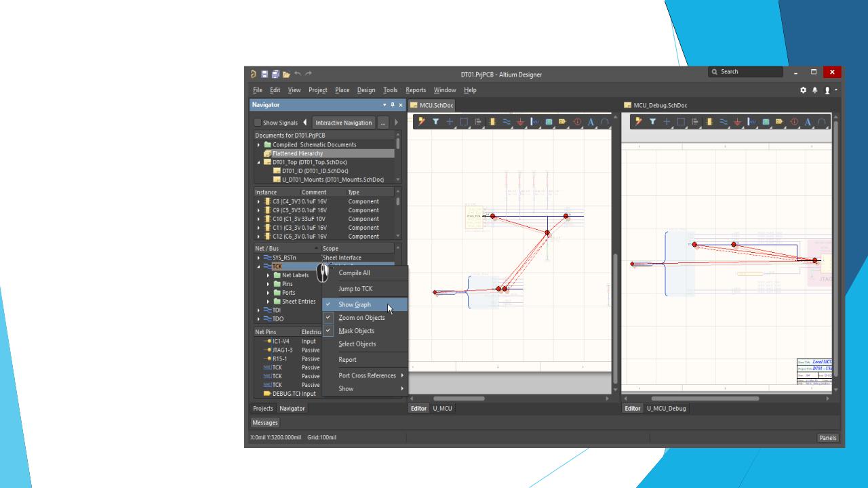This screenshot has width=868, height=488.
Task: Open the Reports menu
Action: point(416,90)
